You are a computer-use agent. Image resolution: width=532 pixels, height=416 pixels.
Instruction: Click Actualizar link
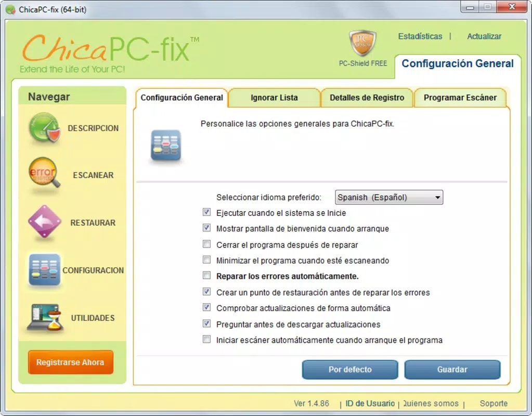[x=484, y=36]
